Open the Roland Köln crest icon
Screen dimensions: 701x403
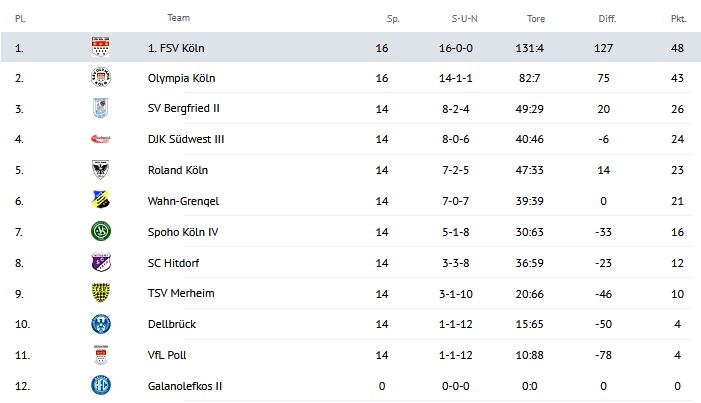coord(100,170)
